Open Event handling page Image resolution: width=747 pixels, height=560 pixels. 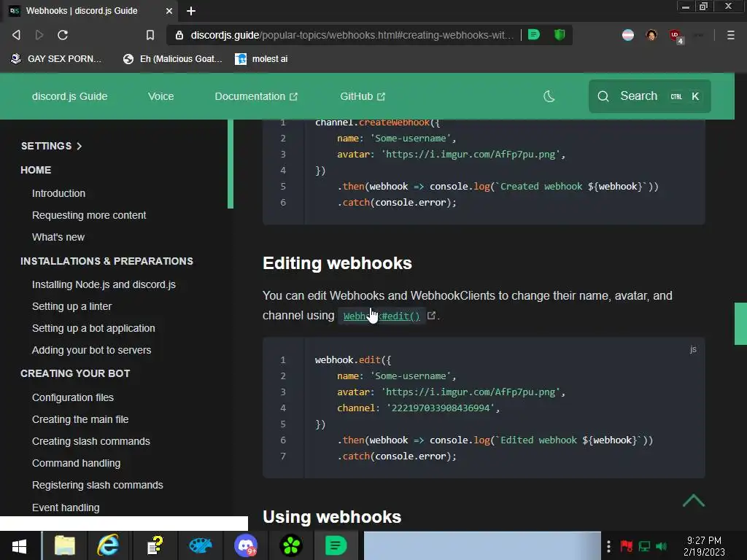pyautogui.click(x=66, y=507)
